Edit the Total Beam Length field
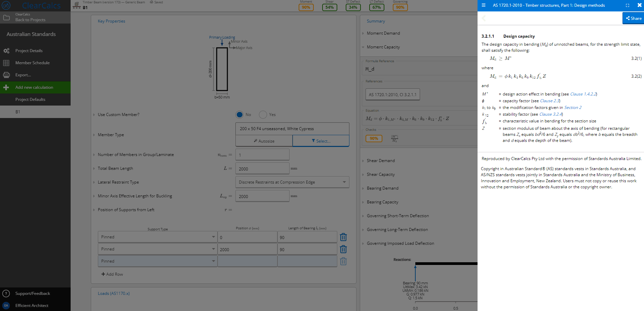Image resolution: width=644 pixels, height=311 pixels. tap(262, 169)
